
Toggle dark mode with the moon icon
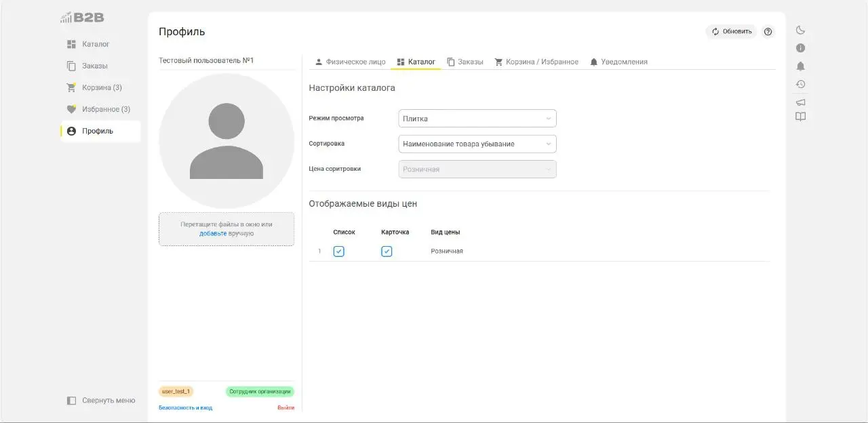[800, 30]
